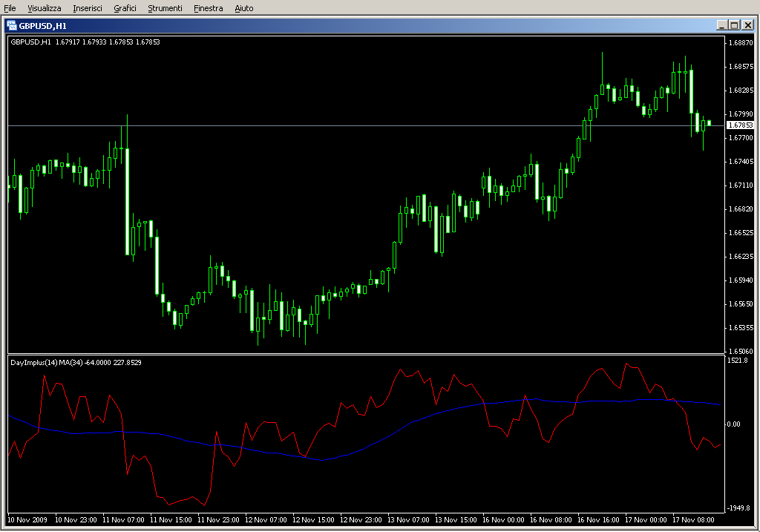Click time axis label 12 Nov 07:00

(x=266, y=520)
